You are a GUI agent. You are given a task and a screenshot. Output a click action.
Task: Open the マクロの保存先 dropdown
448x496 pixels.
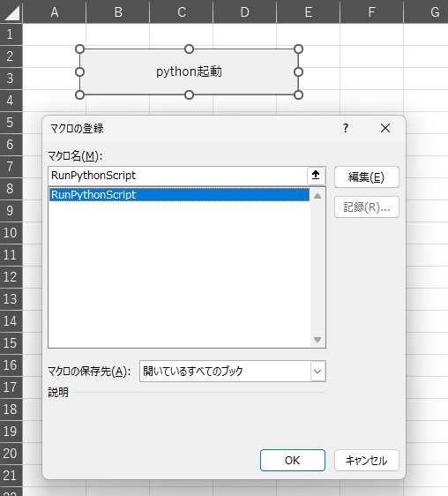[317, 371]
